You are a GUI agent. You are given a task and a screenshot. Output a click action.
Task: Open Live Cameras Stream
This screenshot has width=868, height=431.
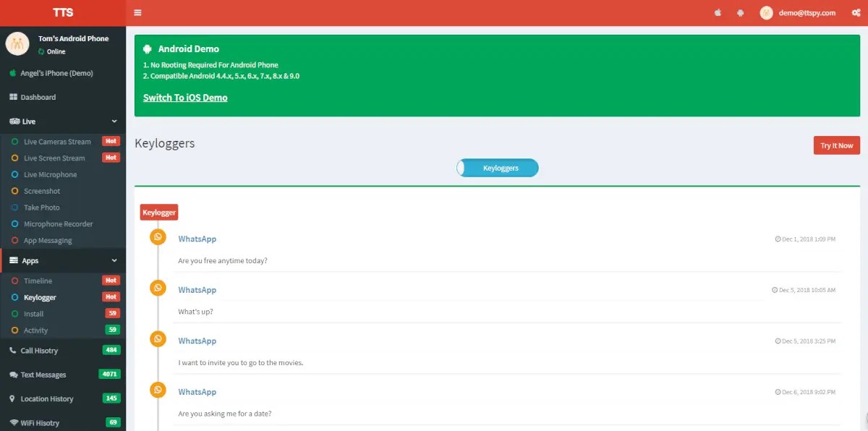click(57, 142)
